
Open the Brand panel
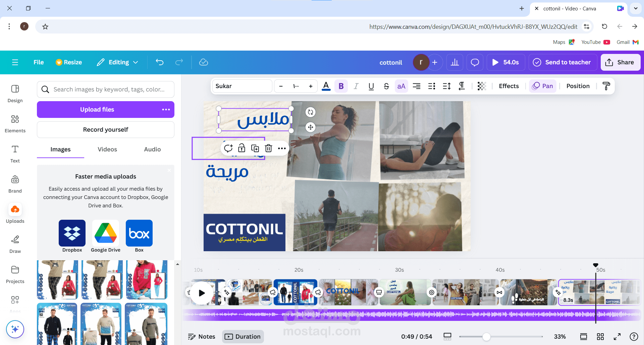15,184
